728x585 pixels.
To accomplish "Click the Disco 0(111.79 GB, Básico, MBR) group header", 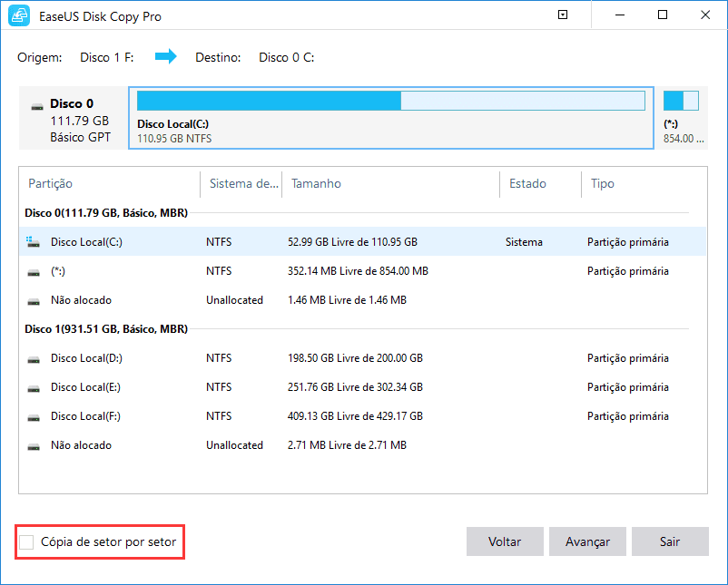I will tap(106, 213).
